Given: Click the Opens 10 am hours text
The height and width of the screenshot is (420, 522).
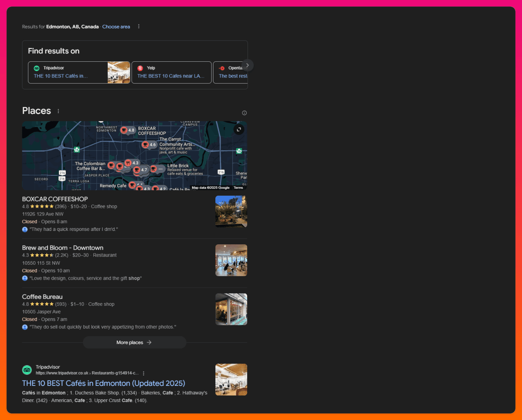Looking at the screenshot, I should [55, 271].
